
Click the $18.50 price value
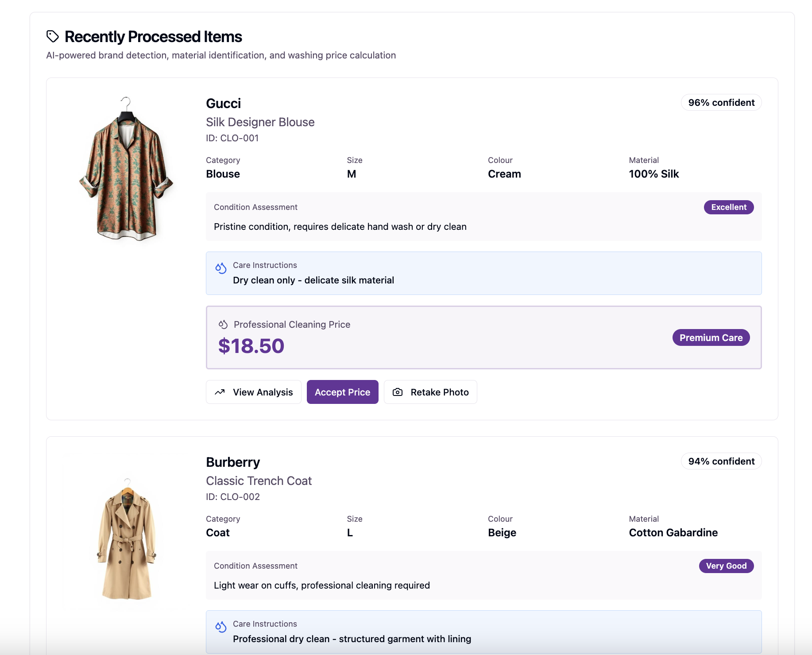tap(251, 346)
